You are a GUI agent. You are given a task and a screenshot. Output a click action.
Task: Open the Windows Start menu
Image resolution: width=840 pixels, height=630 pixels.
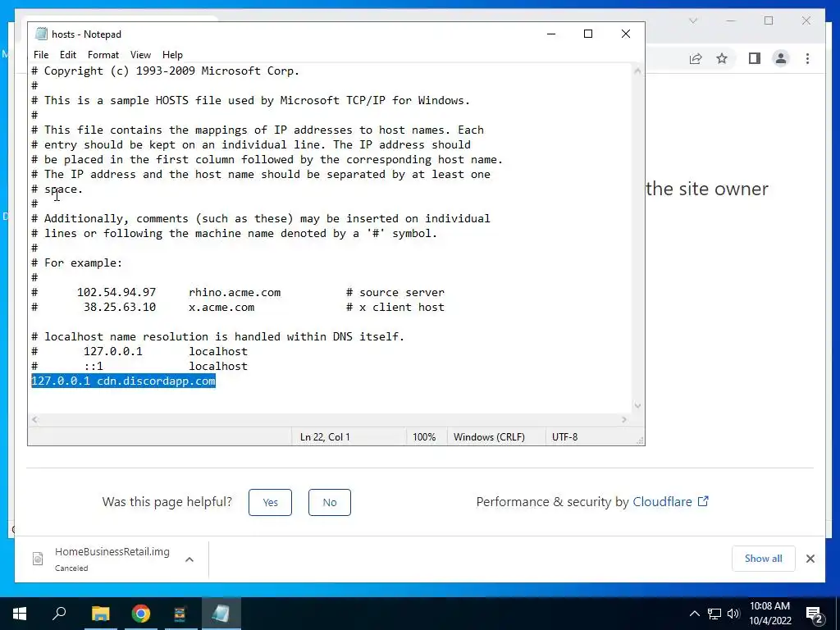(x=20, y=614)
